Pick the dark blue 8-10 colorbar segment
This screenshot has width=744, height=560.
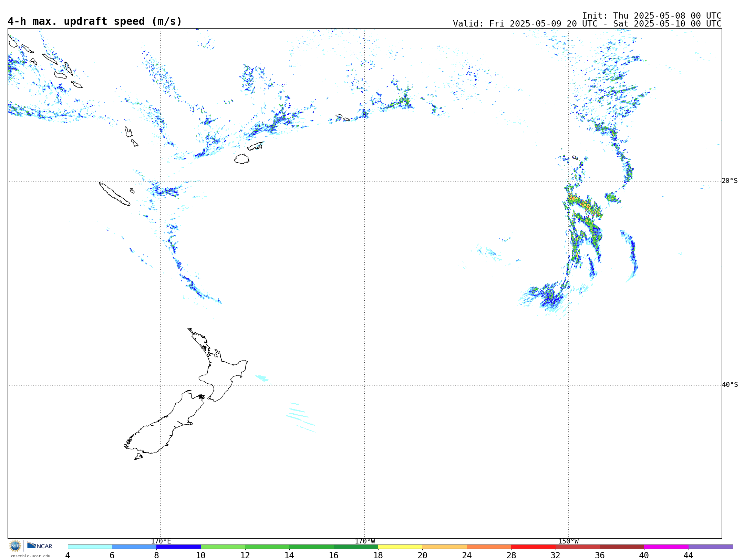pyautogui.click(x=179, y=547)
